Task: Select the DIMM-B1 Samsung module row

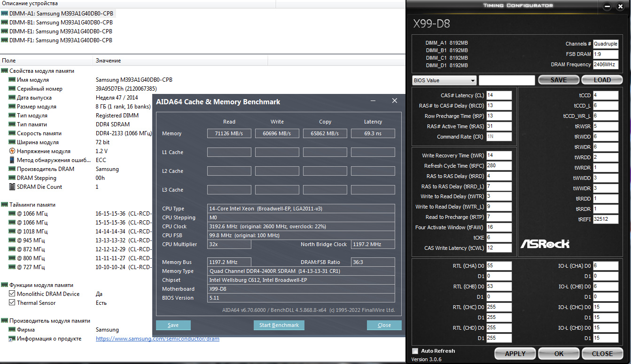Action: (x=61, y=23)
